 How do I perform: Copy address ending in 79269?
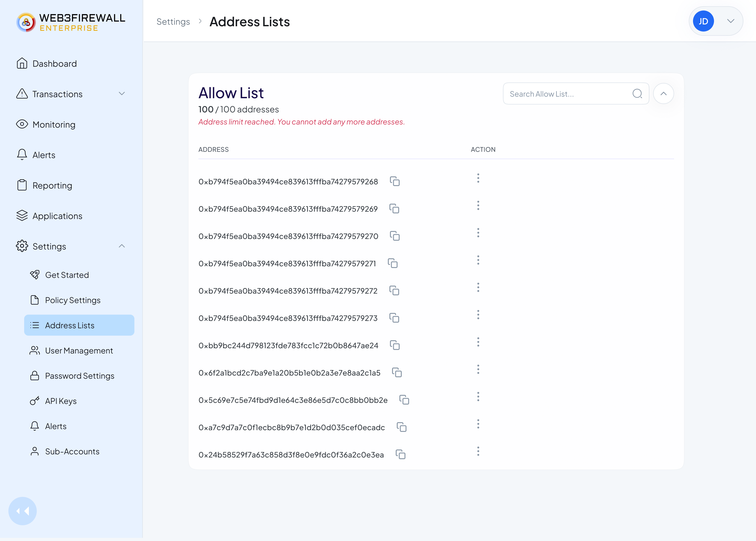point(394,209)
